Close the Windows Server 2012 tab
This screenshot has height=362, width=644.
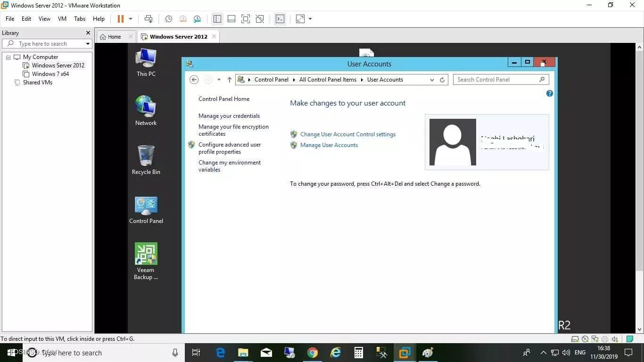pos(214,36)
